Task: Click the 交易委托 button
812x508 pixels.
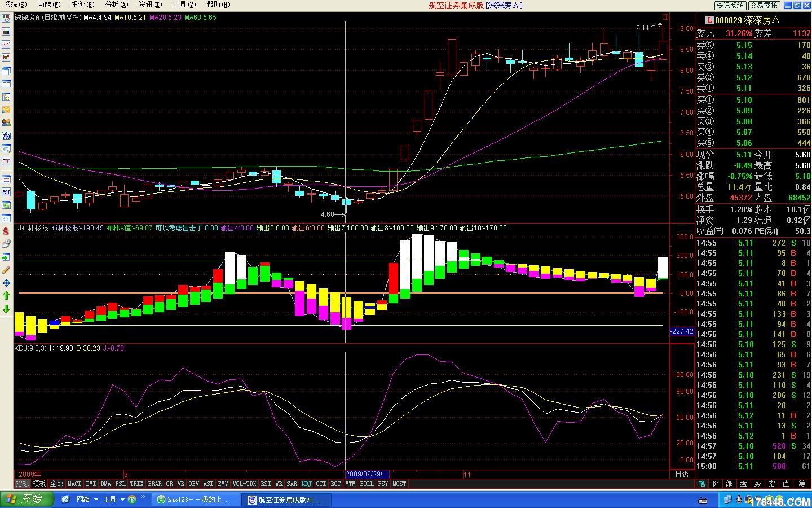Action: (764, 5)
